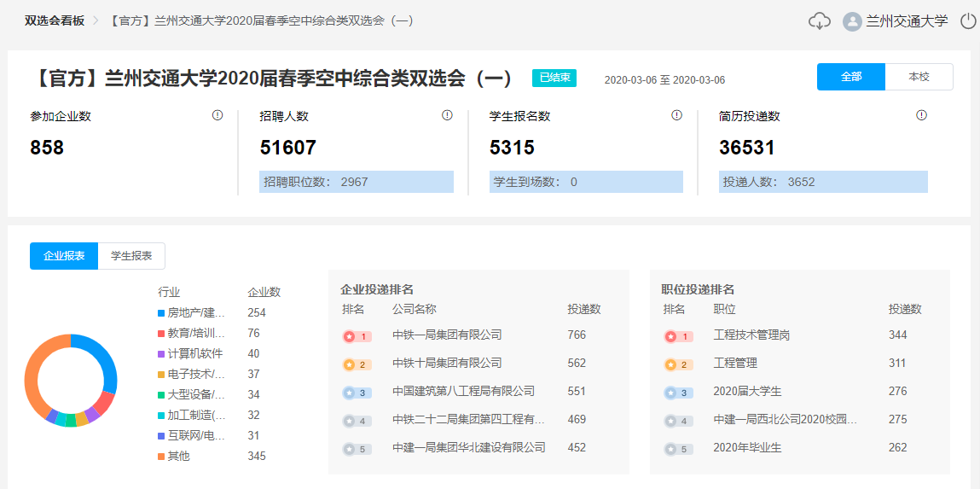Select the 全部 scope toggle
This screenshot has height=489, width=980.
pyautogui.click(x=850, y=77)
